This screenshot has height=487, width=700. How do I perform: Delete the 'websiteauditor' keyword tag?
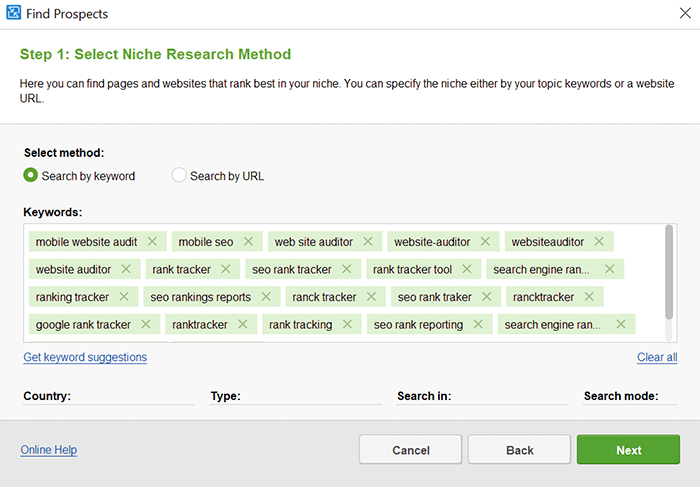pyautogui.click(x=599, y=241)
